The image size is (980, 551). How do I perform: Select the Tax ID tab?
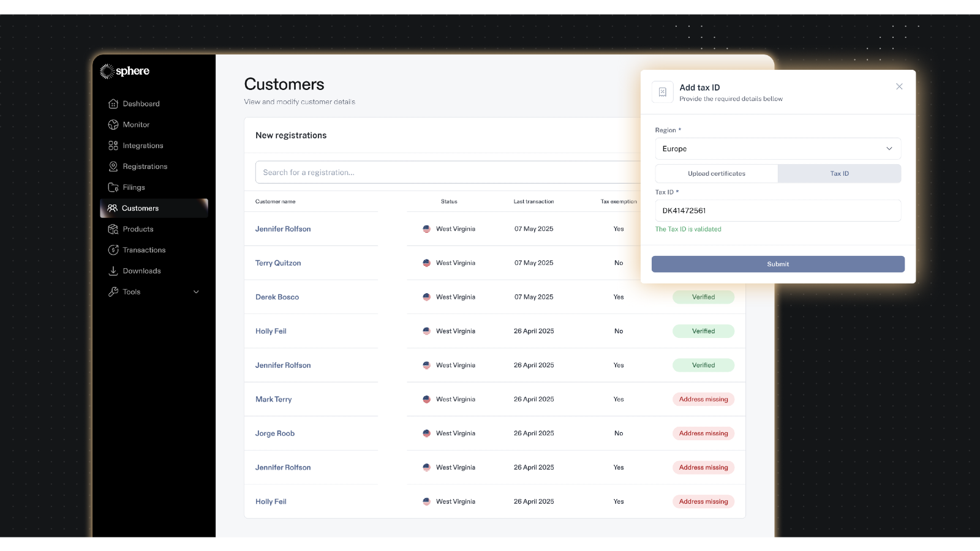[x=839, y=174]
